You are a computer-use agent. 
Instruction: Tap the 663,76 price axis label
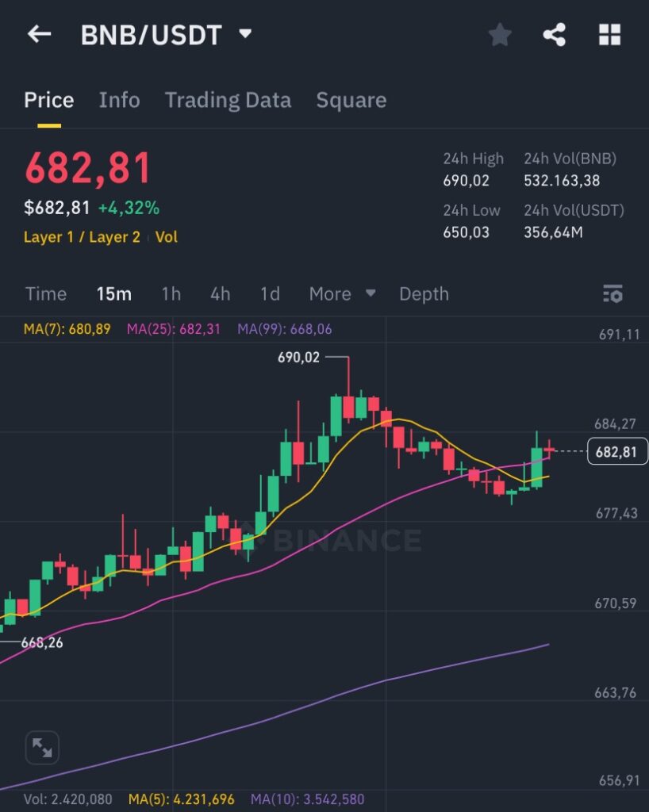click(x=616, y=693)
